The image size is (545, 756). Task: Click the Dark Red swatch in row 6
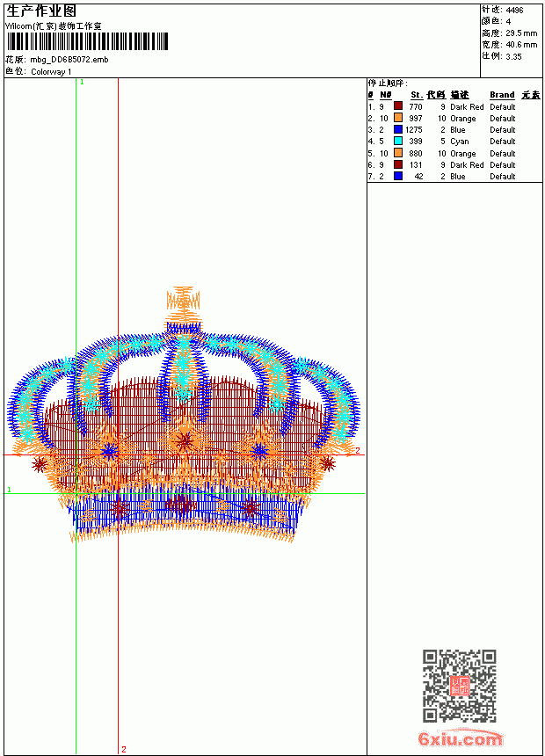tap(398, 164)
